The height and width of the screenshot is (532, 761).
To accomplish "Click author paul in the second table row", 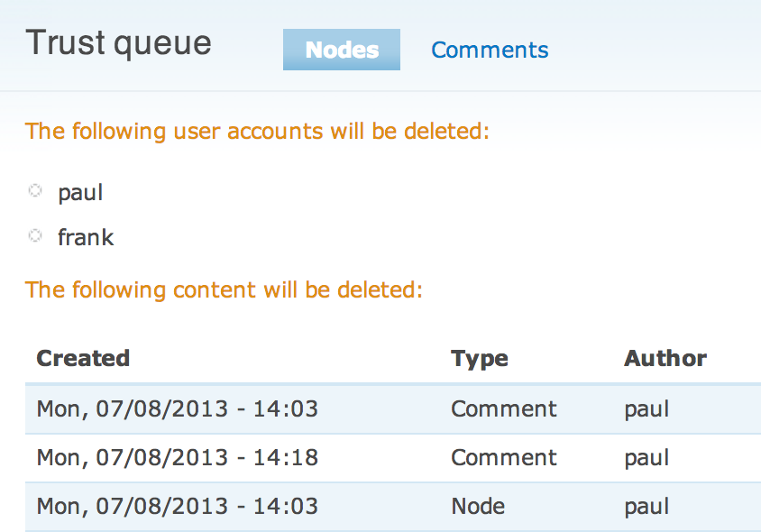I will click(x=646, y=457).
